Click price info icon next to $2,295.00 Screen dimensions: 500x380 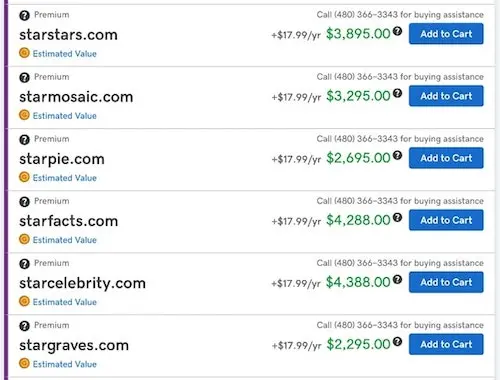397,341
